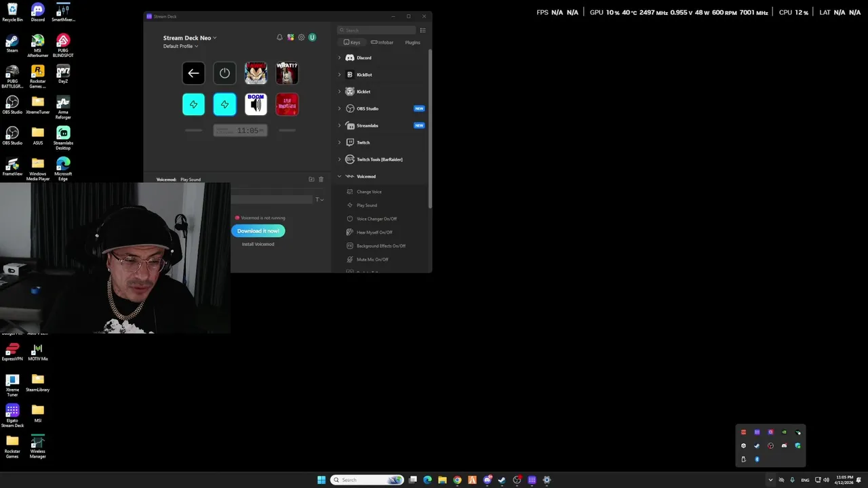
Task: Click the second cyan lightning key
Action: pos(224,104)
